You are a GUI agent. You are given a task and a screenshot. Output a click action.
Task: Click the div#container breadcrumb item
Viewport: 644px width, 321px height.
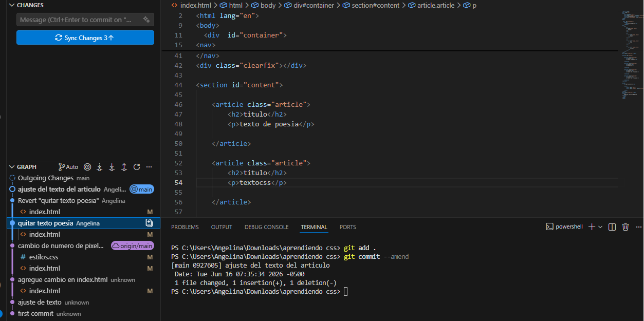(x=308, y=5)
